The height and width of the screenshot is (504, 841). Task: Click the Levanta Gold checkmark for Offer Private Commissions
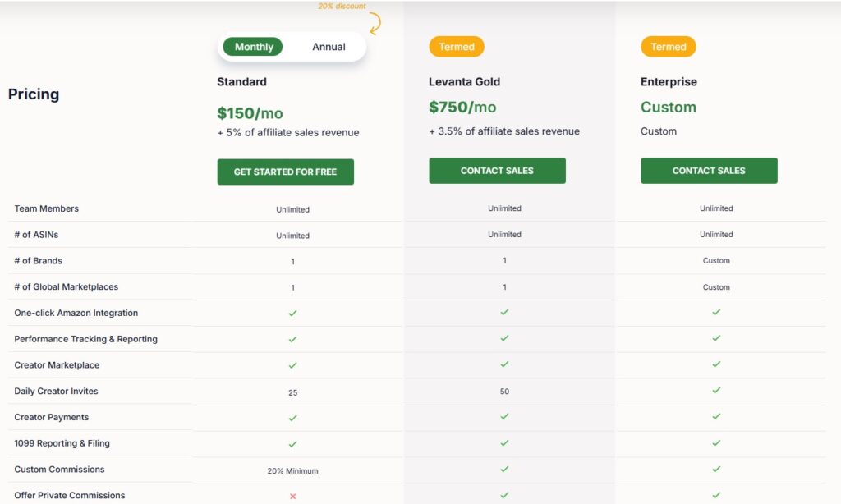(x=505, y=495)
